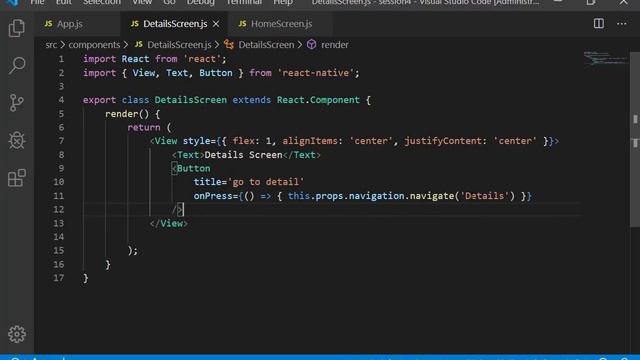Open the Debug view in activity bar
Screen dimensions: 640x360
point(17,140)
